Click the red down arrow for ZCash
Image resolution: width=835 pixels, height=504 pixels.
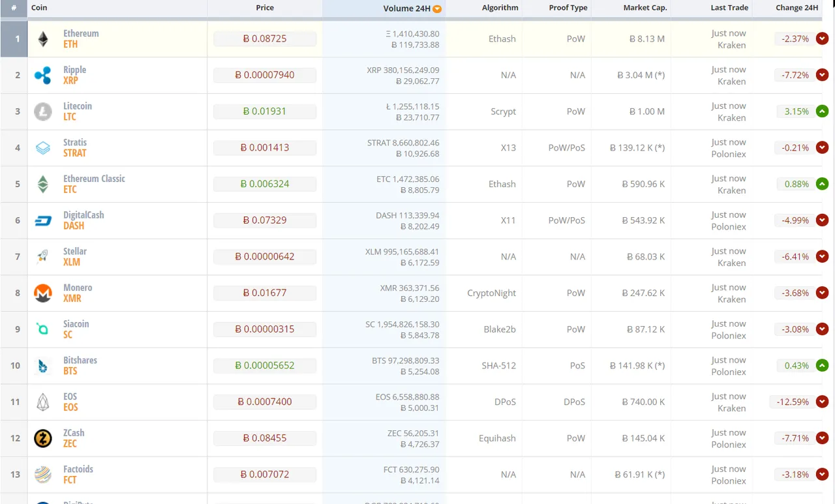tap(822, 438)
